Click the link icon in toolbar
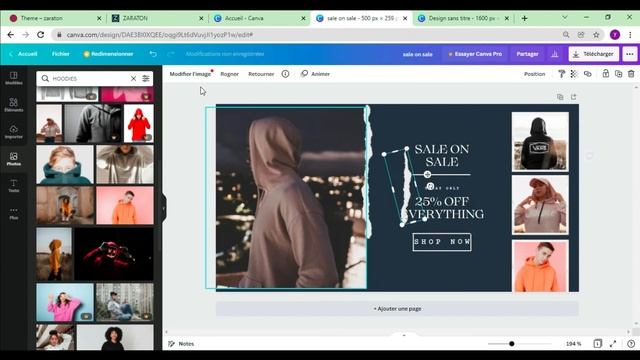 point(587,74)
